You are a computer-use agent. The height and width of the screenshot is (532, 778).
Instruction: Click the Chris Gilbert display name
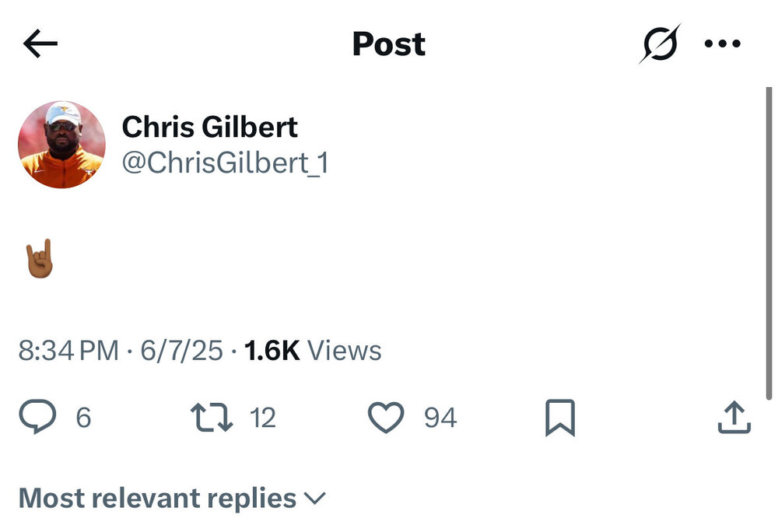210,128
